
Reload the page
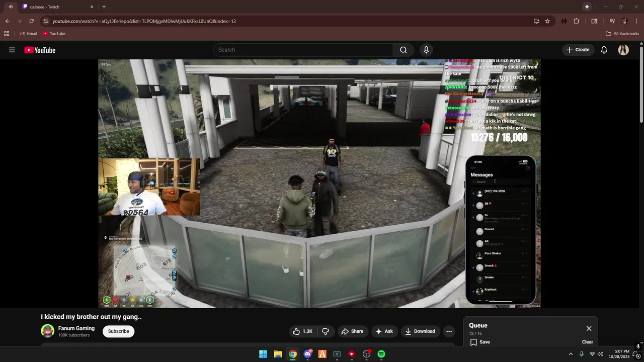[x=31, y=21]
